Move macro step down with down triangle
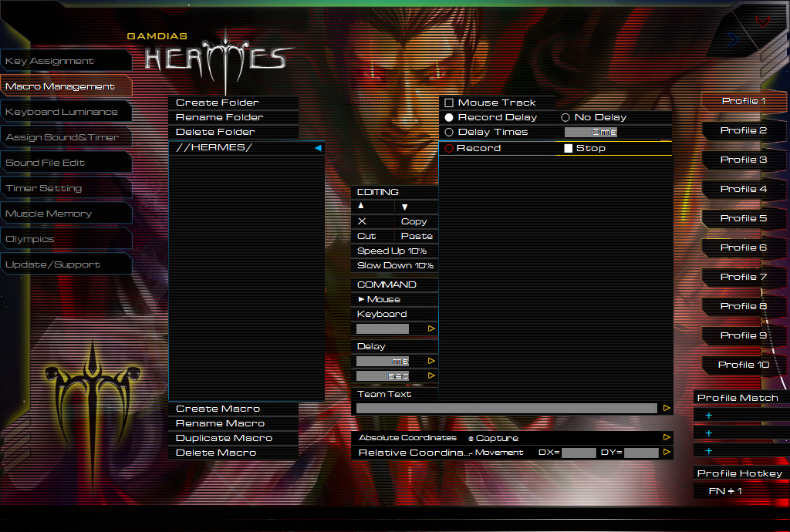Viewport: 790px width, 532px height. (404, 207)
